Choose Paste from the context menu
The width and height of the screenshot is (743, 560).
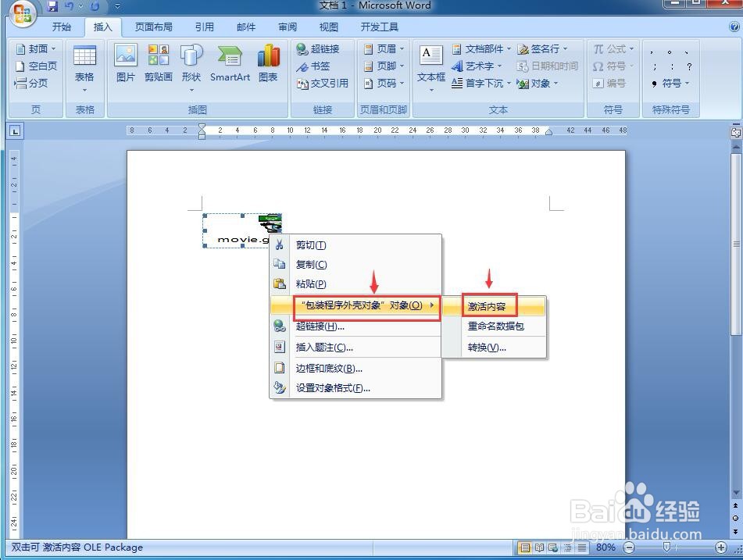[355, 284]
